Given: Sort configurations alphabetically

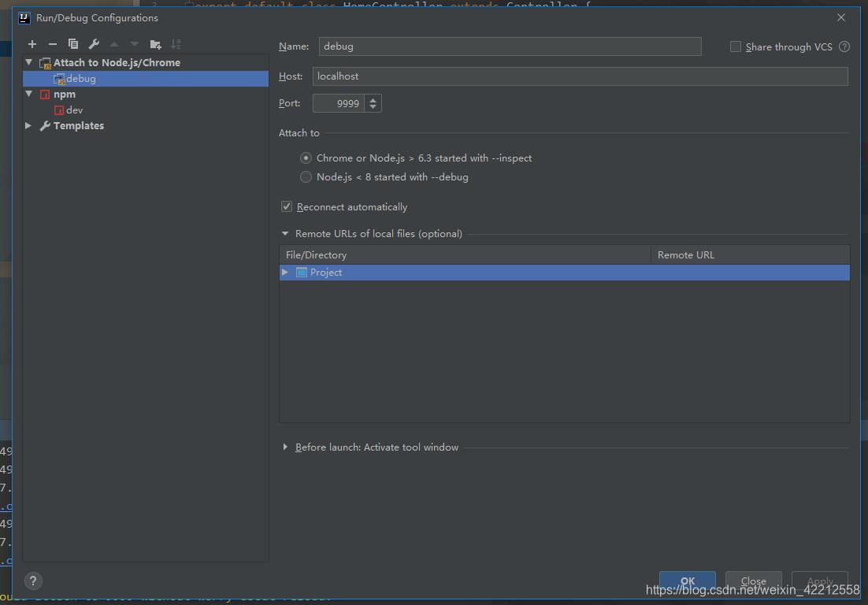Looking at the screenshot, I should (x=176, y=44).
